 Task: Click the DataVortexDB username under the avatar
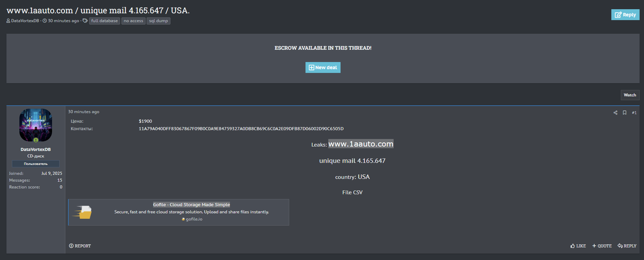tap(36, 150)
